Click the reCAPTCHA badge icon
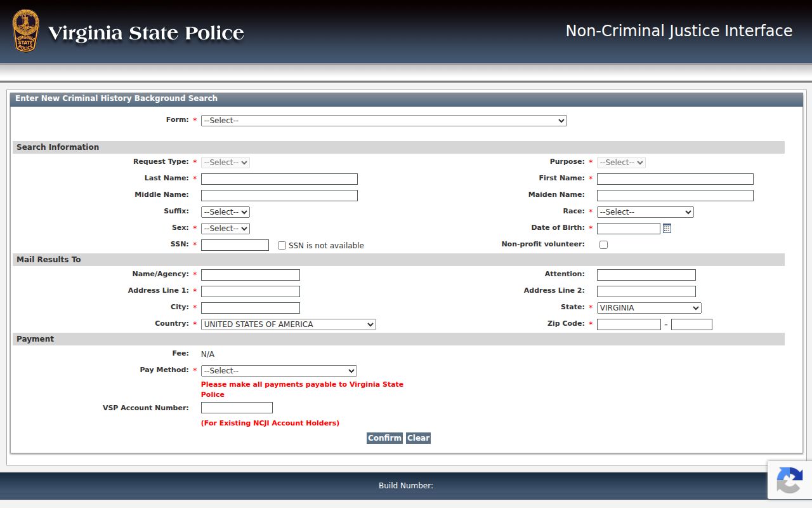812x508 pixels. click(789, 479)
